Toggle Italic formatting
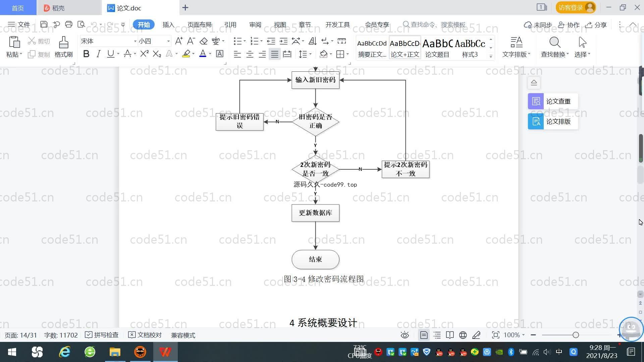The height and width of the screenshot is (362, 644). (x=98, y=54)
